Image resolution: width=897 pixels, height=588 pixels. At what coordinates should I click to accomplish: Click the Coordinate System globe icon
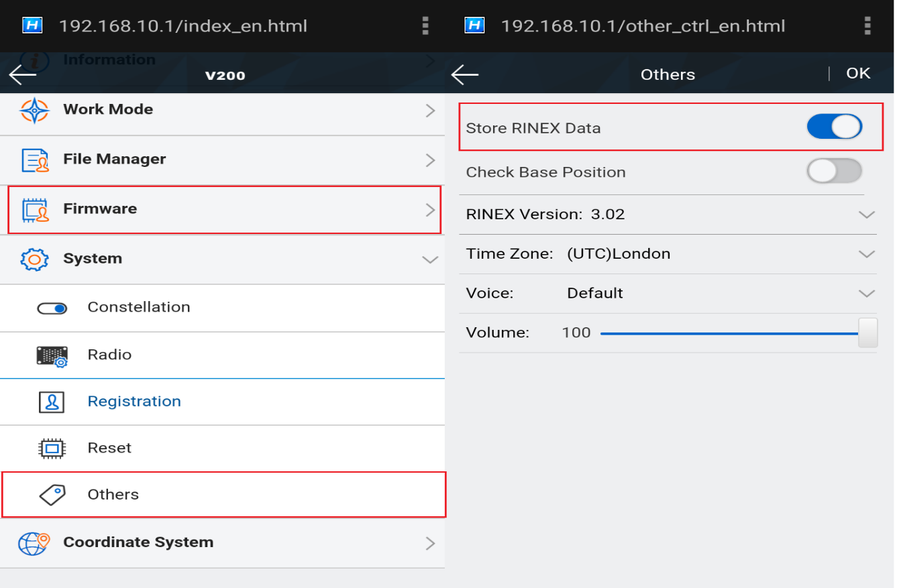tap(34, 542)
